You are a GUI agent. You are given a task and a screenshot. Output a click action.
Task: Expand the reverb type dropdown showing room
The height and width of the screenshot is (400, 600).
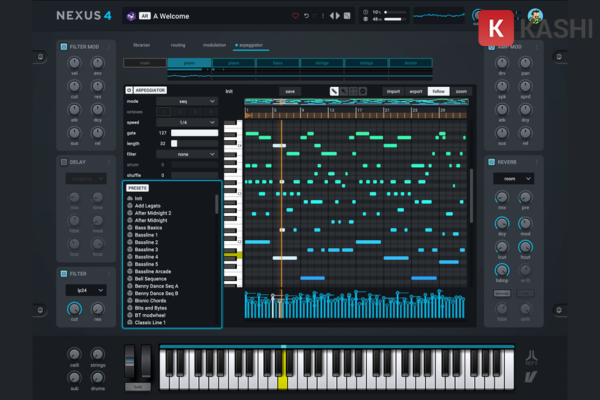tap(510, 178)
